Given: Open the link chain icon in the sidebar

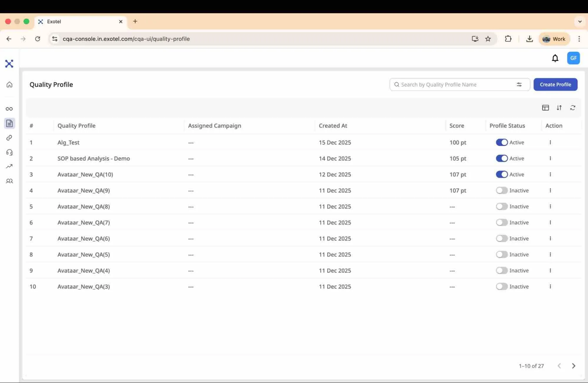Looking at the screenshot, I should [x=9, y=138].
